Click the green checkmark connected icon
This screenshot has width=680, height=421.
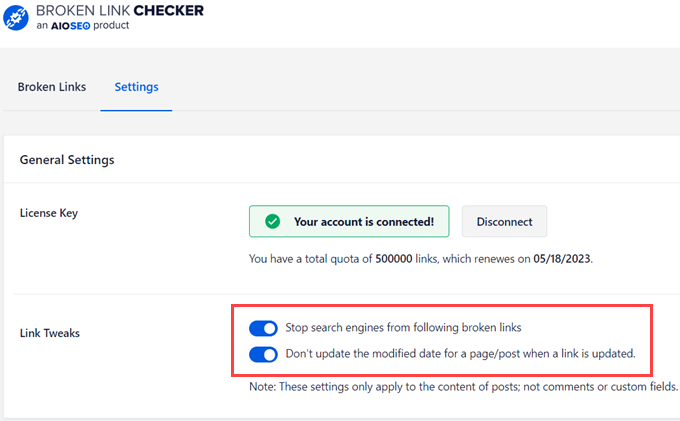click(271, 222)
